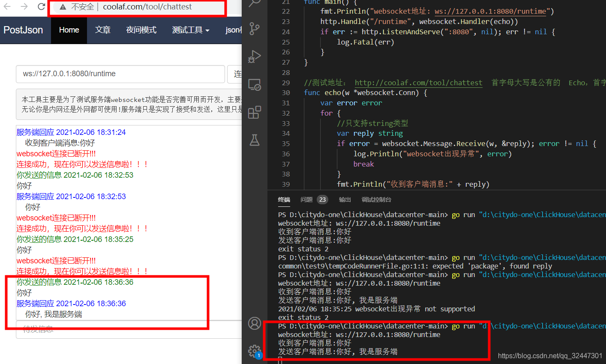This screenshot has width=606, height=364.
Task: Switch to the 问题 problems tab
Action: tap(306, 200)
